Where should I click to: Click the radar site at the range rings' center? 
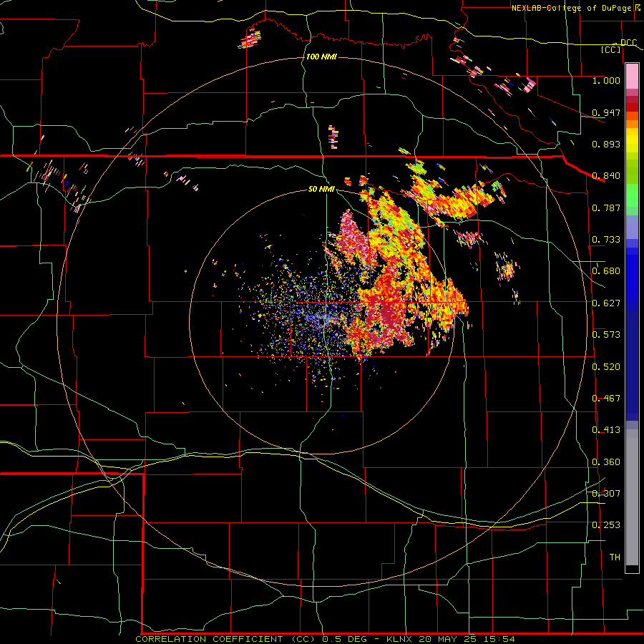pyautogui.click(x=321, y=323)
